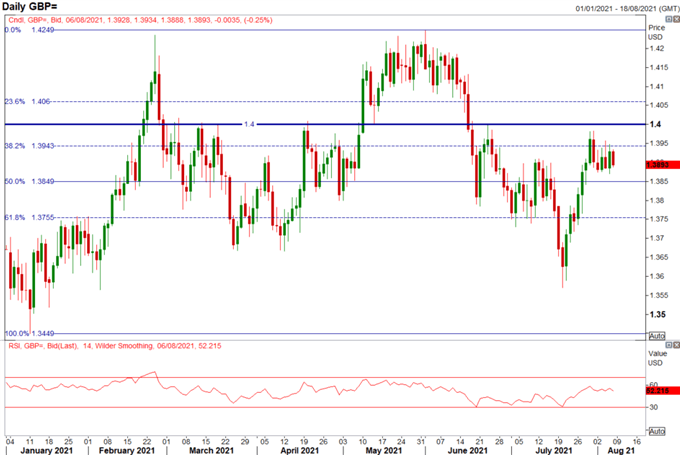Select the candlestick series legend text
The width and height of the screenshot is (680, 455).
(x=141, y=20)
